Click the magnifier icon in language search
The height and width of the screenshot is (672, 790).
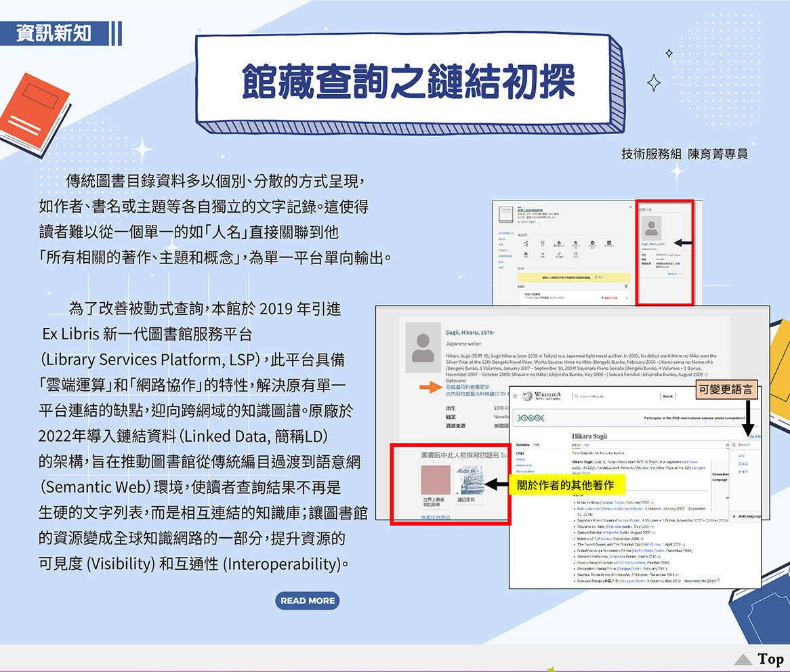tap(734, 445)
